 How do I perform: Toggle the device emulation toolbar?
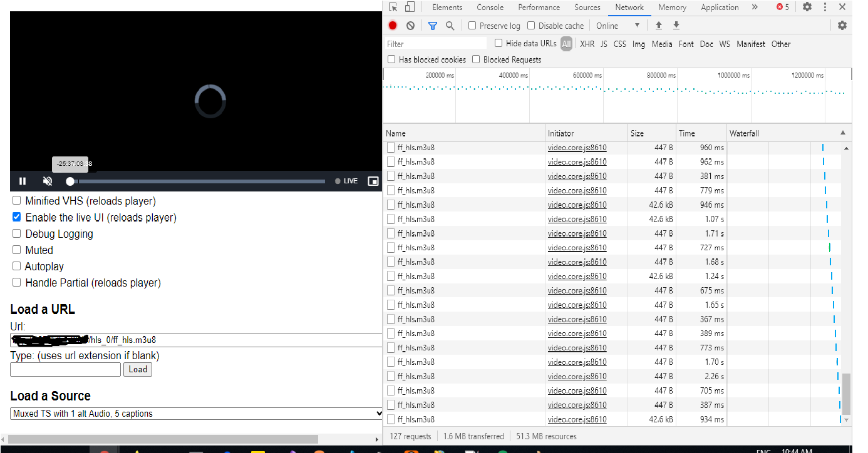tap(410, 7)
